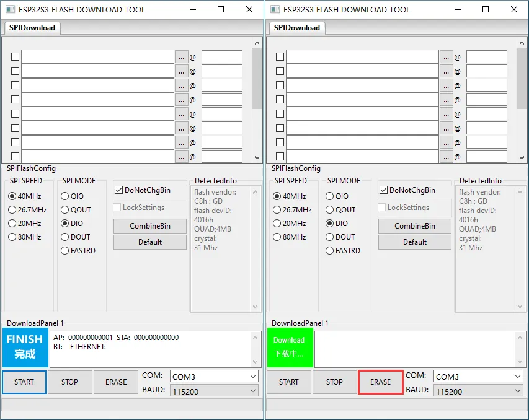Enable DoNotChgBin in the right window

tap(382, 190)
